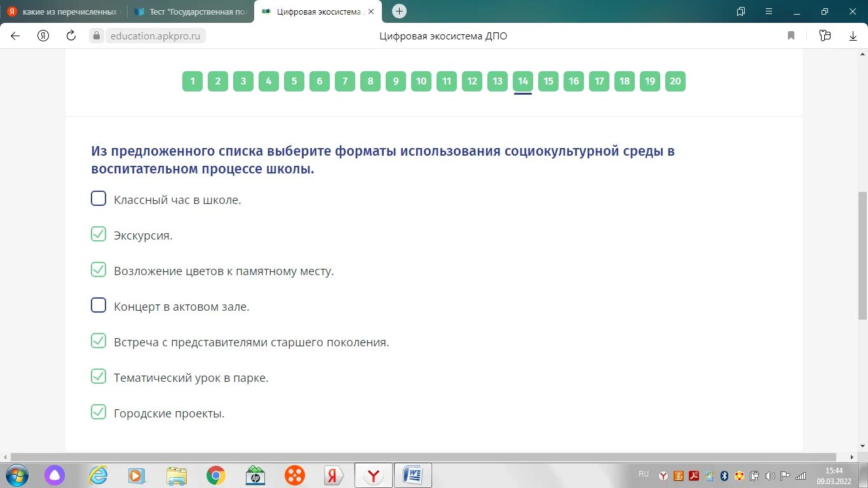Jump to question 7
The width and height of the screenshot is (868, 488).
click(x=345, y=81)
